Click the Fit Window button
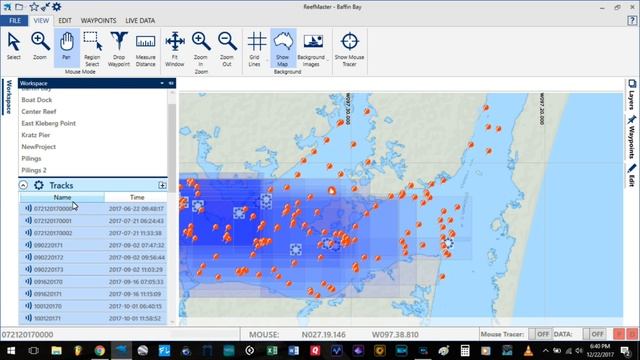640x360 pixels. (x=175, y=49)
